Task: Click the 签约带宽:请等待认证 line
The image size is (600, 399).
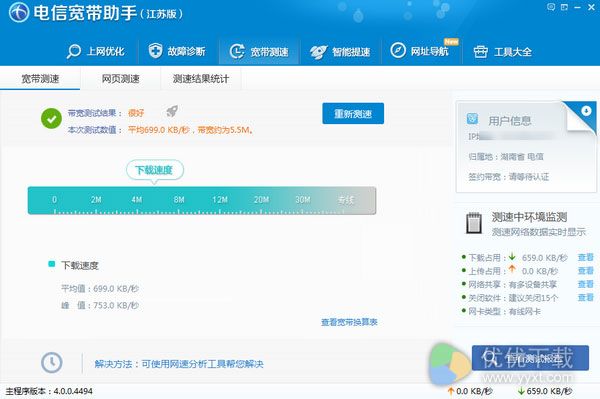Action: (509, 177)
